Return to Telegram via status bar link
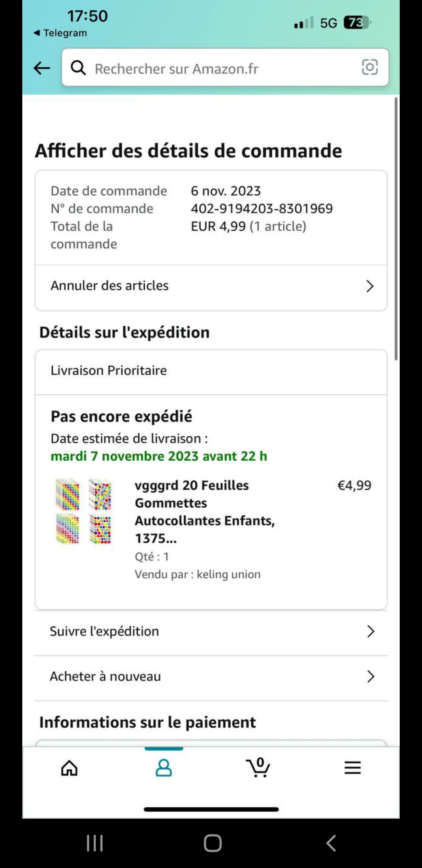The height and width of the screenshot is (868, 422). coord(61,33)
